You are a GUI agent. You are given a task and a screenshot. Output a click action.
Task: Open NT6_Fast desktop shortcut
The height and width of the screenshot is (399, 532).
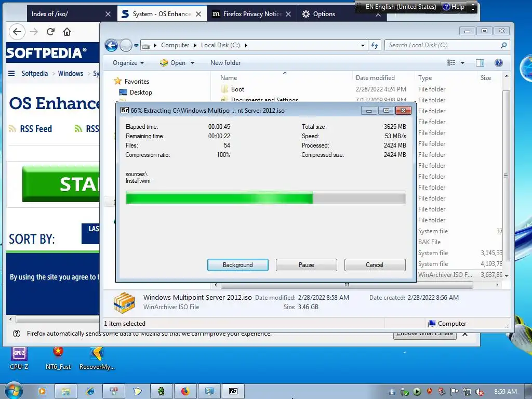tap(58, 358)
